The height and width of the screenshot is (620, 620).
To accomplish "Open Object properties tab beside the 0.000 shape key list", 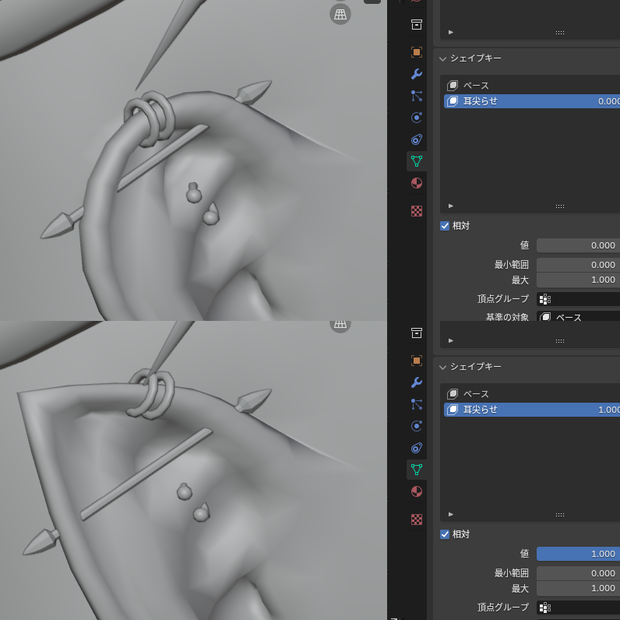I will point(416,52).
